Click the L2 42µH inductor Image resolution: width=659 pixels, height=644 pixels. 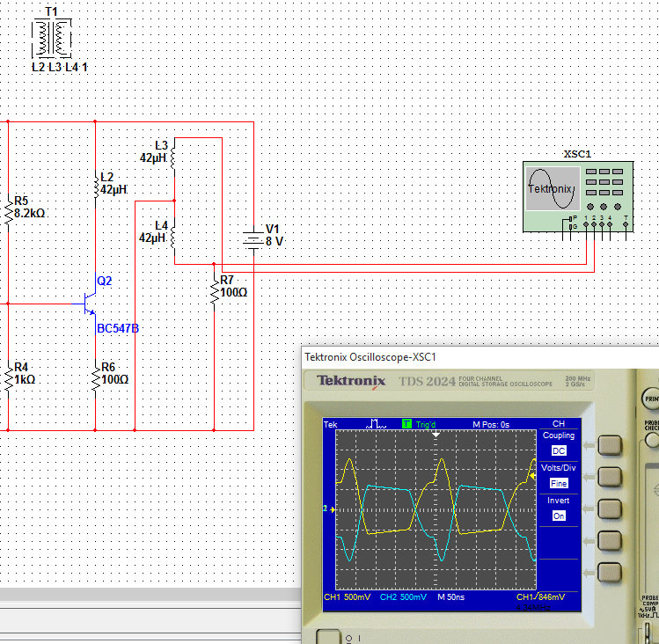point(95,186)
